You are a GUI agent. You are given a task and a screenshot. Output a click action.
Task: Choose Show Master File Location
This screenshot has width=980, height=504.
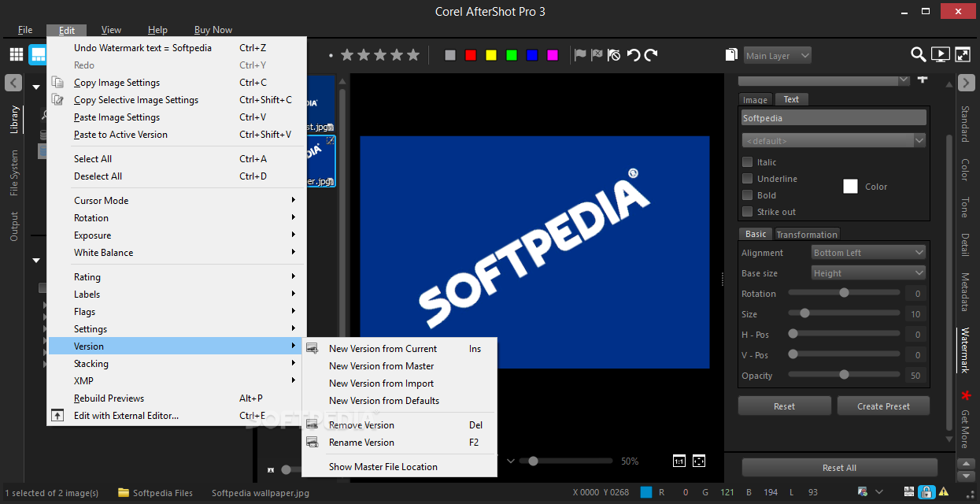click(400, 467)
